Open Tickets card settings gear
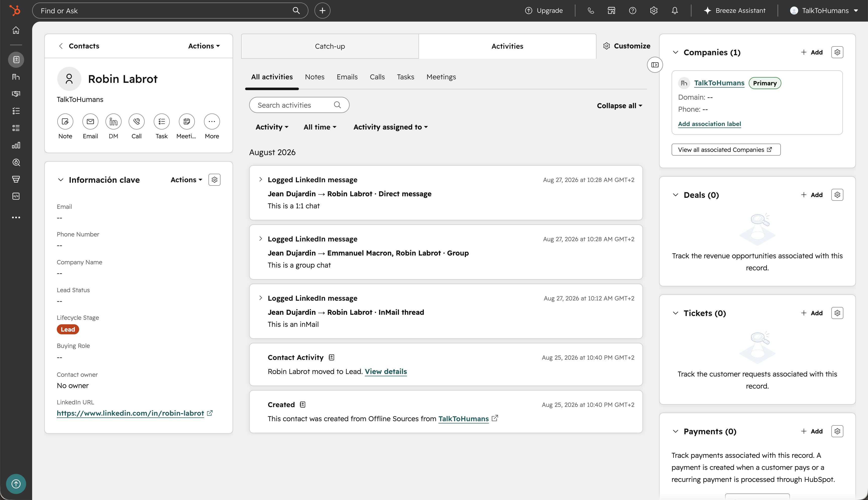868x500 pixels. tap(837, 313)
